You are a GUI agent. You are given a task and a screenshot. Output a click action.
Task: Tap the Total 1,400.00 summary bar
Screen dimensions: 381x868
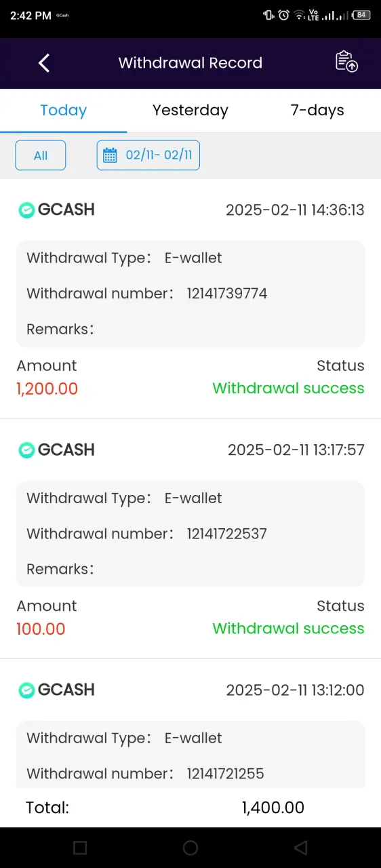click(x=190, y=808)
